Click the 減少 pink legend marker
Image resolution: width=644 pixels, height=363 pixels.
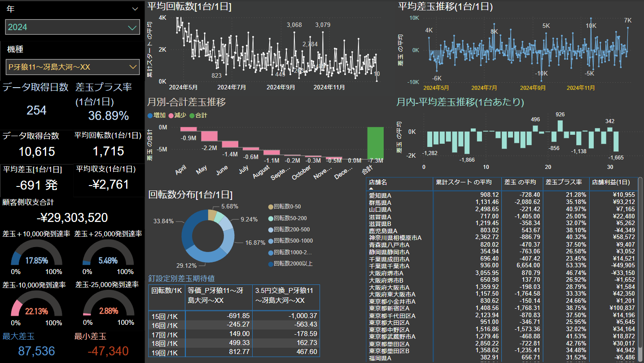tap(171, 115)
